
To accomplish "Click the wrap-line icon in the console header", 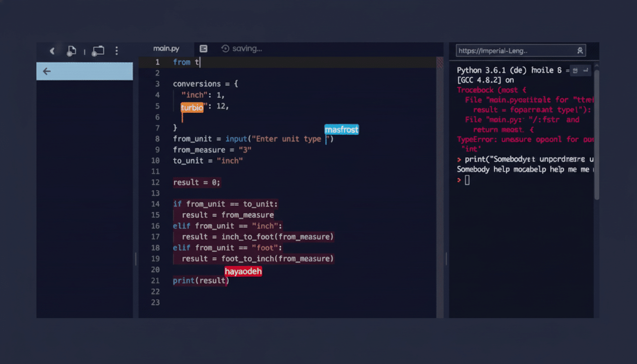I will point(586,70).
